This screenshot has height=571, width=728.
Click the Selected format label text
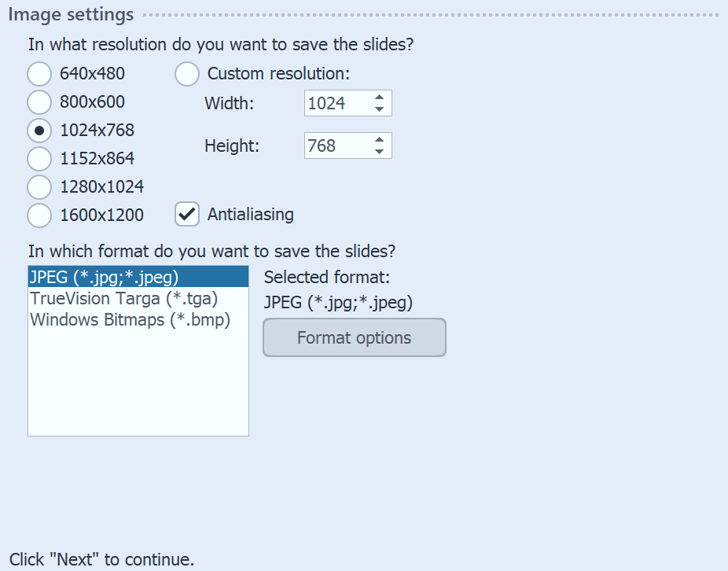click(x=327, y=277)
